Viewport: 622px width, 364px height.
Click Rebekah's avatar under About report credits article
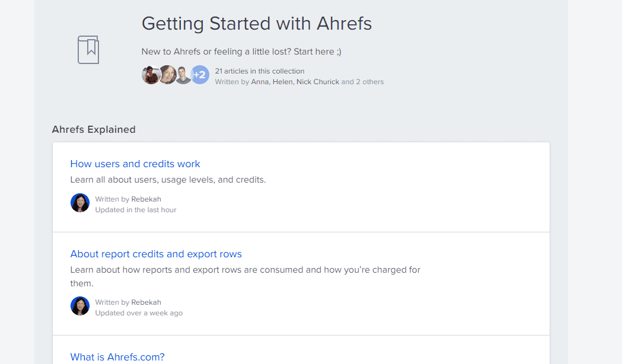coord(80,306)
